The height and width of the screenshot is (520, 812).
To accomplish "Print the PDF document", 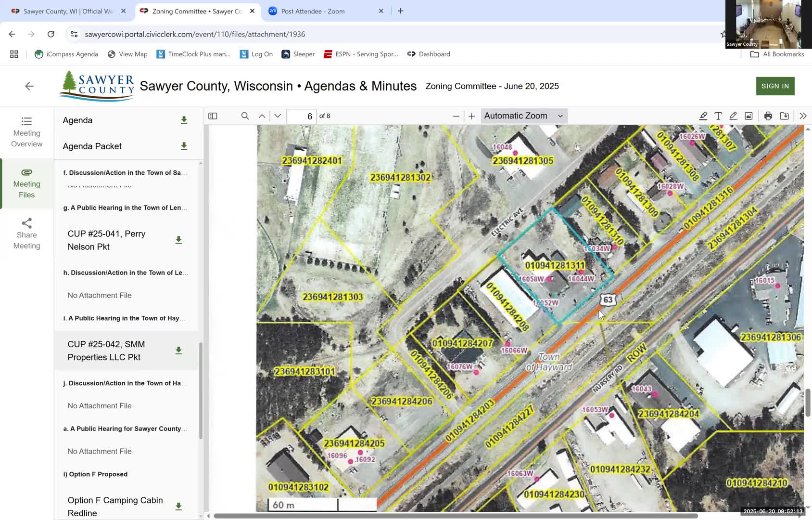I will (x=768, y=116).
